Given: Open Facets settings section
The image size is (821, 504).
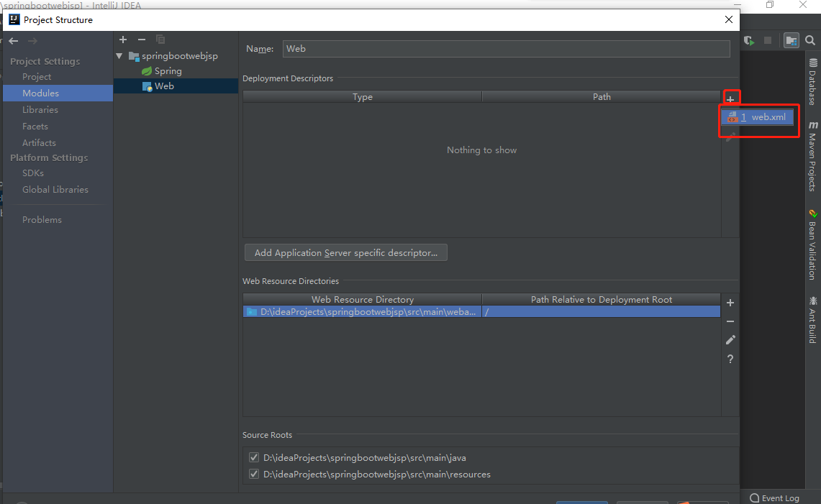Looking at the screenshot, I should pyautogui.click(x=35, y=126).
